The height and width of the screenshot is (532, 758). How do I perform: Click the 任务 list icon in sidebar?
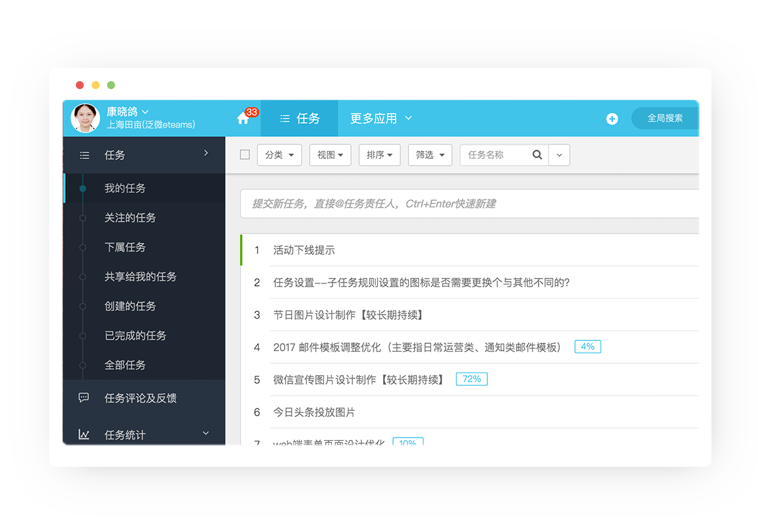pos(84,155)
